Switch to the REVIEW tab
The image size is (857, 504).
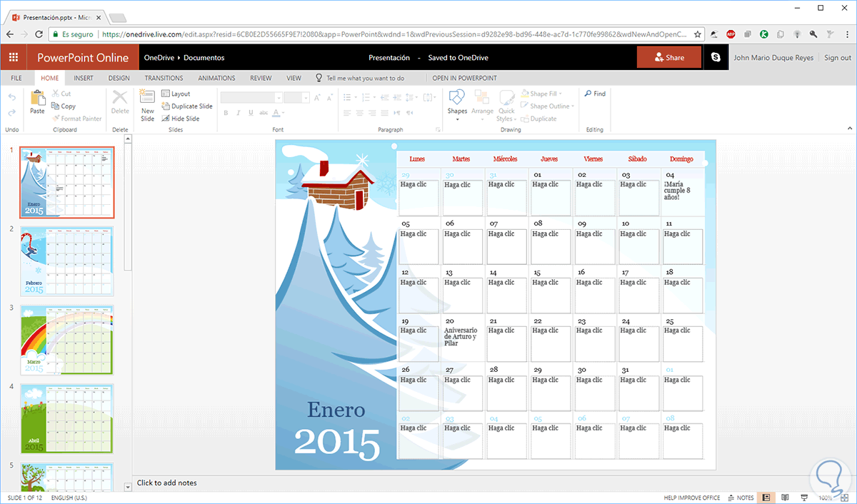tap(261, 78)
